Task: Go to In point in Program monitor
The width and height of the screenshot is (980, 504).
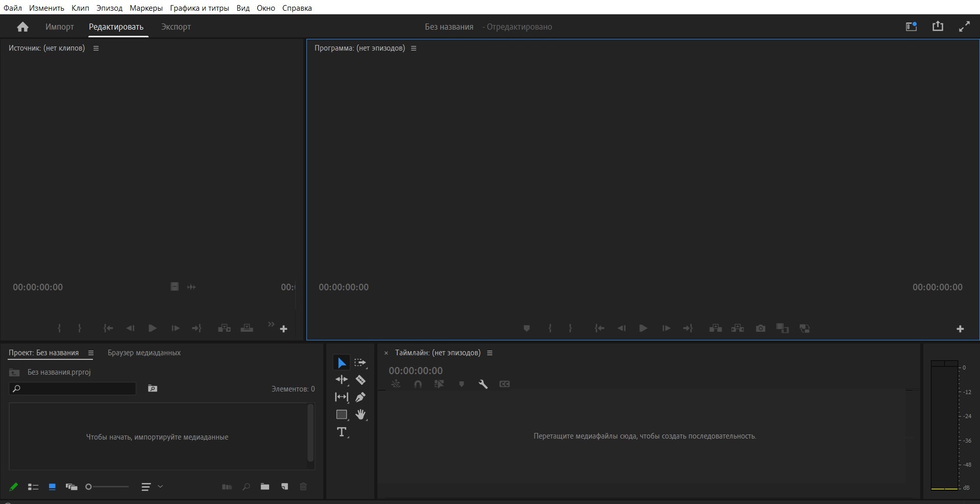Action: point(600,328)
